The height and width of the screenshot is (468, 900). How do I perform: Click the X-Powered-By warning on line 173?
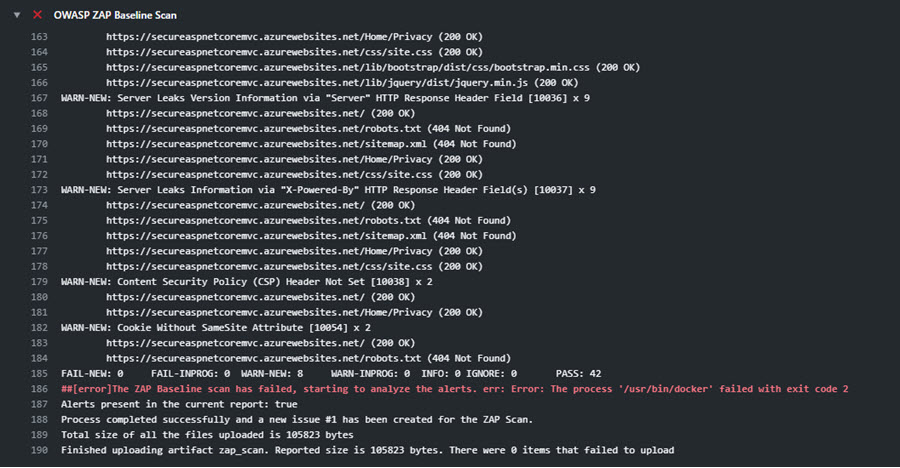(x=328, y=190)
